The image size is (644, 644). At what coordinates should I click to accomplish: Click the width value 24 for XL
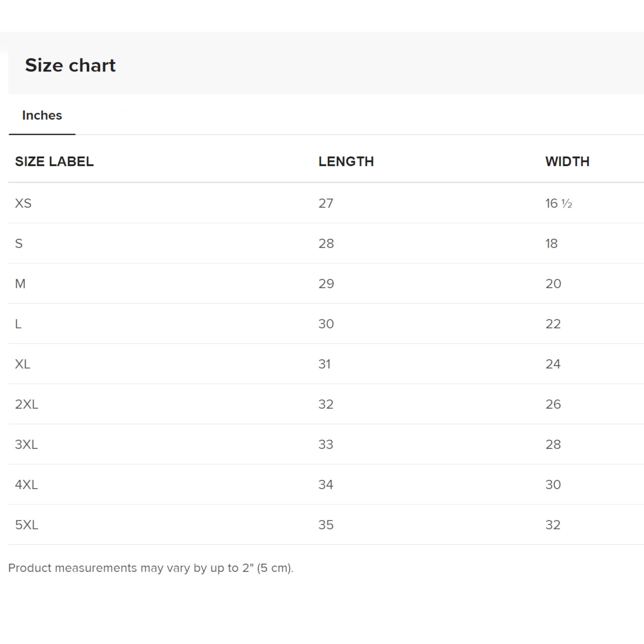(x=553, y=364)
